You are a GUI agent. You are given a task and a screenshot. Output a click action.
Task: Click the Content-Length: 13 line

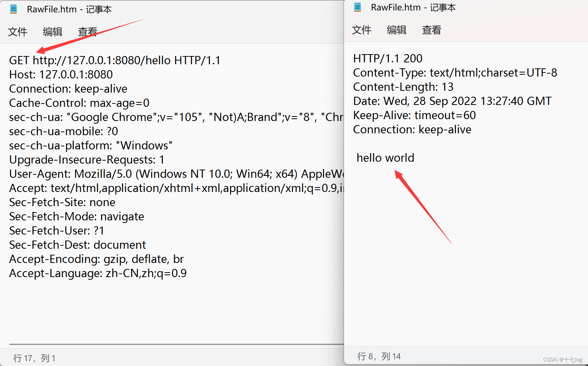click(x=403, y=87)
